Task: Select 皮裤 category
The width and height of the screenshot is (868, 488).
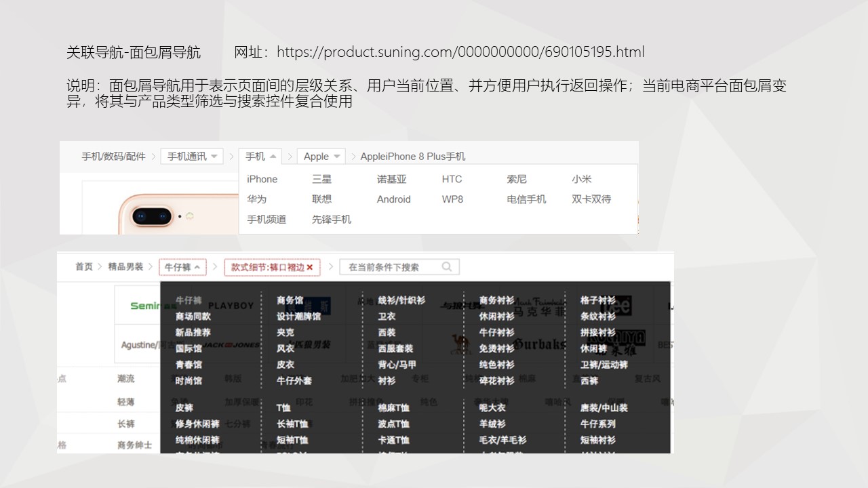Action: [x=184, y=408]
